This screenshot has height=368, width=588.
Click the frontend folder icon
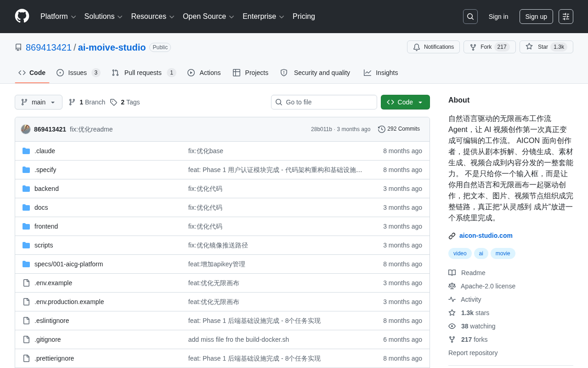coord(26,226)
